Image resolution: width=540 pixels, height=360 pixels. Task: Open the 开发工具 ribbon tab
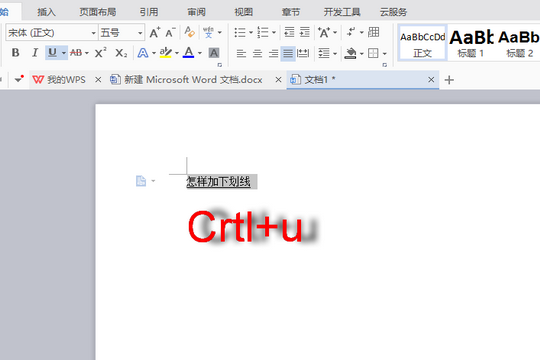[342, 12]
